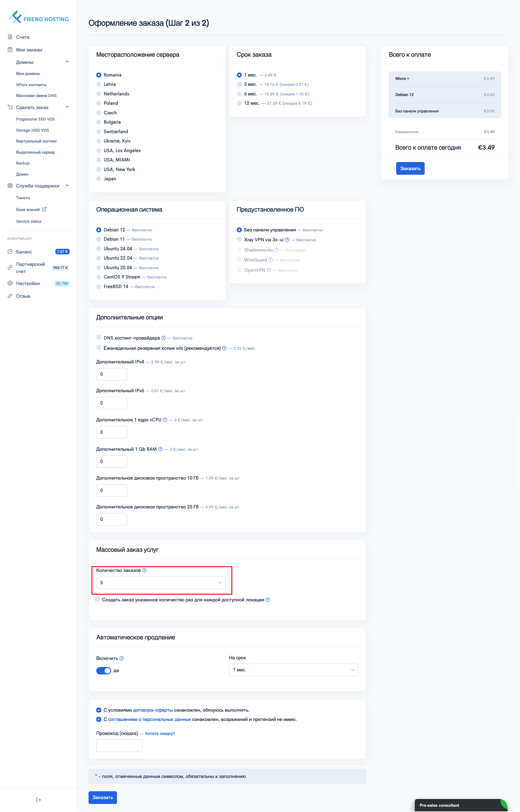Open the На срок renewal period dropdown
Image resolution: width=520 pixels, height=812 pixels.
pyautogui.click(x=293, y=669)
